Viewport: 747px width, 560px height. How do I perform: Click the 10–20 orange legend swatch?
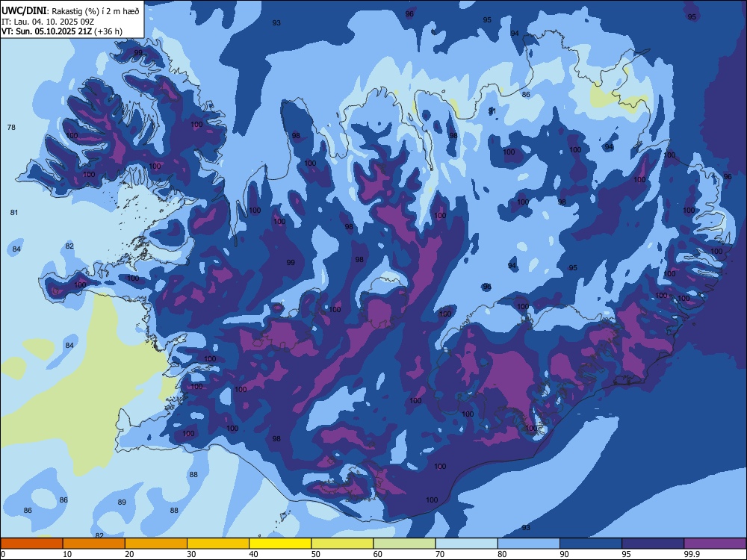click(94, 544)
